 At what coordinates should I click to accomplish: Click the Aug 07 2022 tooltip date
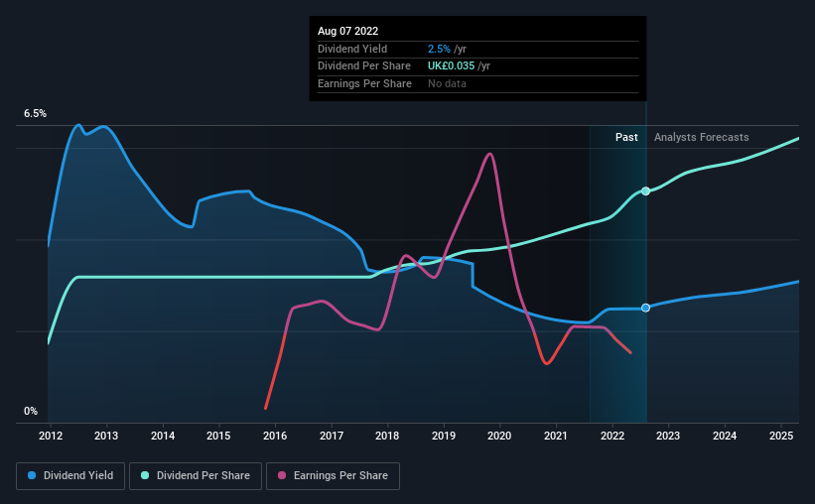[x=347, y=31]
